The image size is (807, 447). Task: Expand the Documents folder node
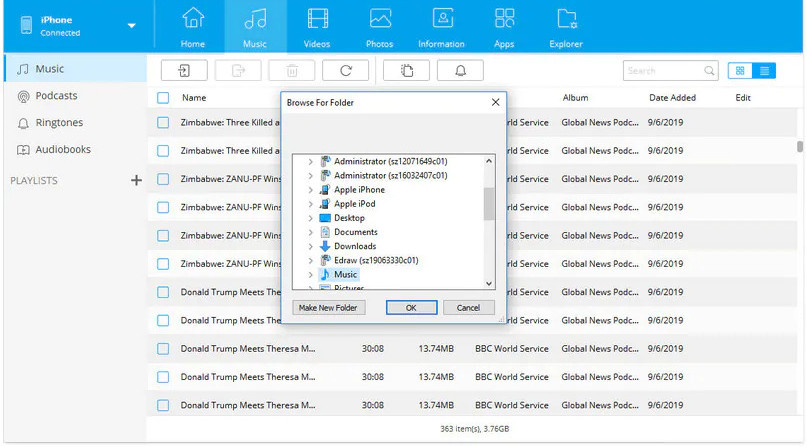(x=310, y=232)
